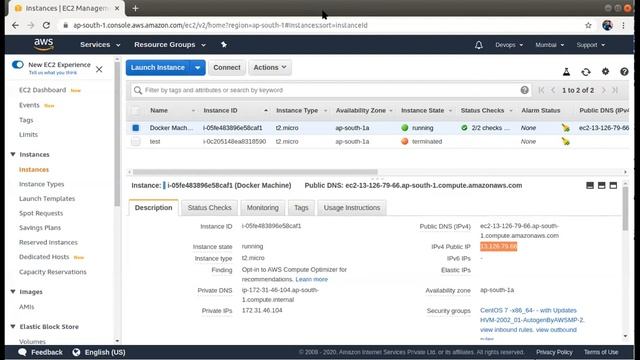The width and height of the screenshot is (640, 360).
Task: Open the Privacy Policy link
Action: pos(554,352)
